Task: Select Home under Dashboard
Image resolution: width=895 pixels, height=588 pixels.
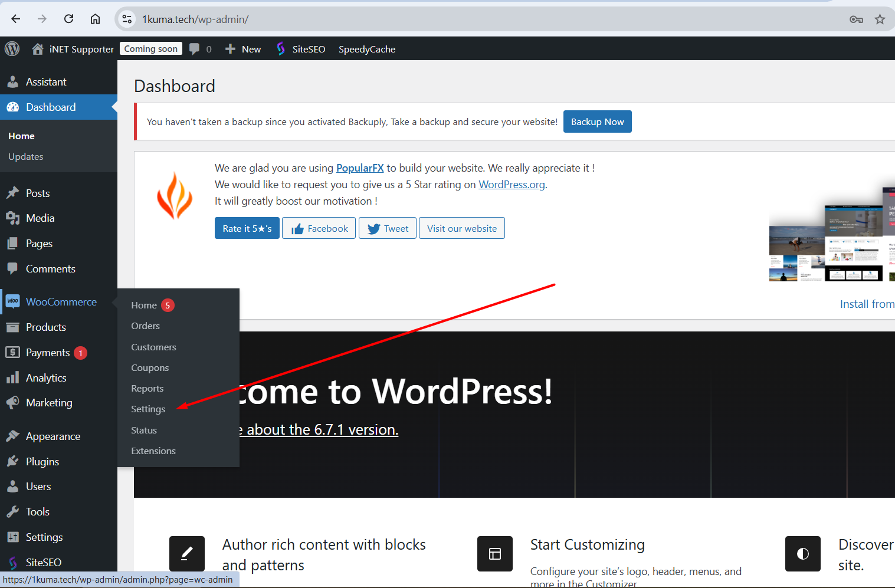Action: click(21, 136)
